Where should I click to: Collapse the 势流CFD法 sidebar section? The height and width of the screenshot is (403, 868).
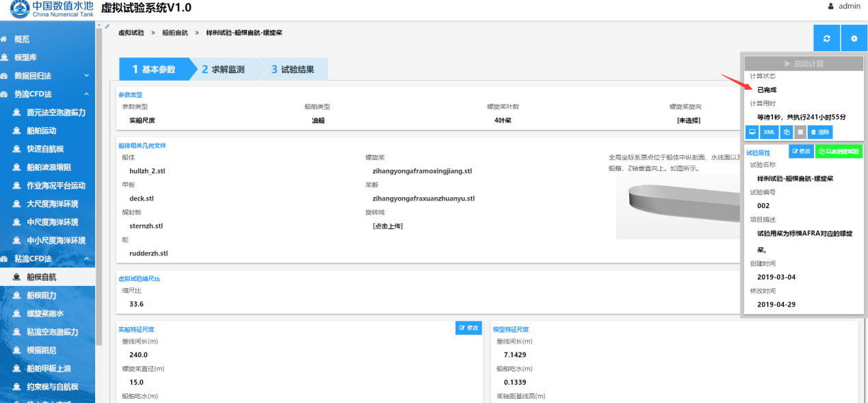point(86,94)
